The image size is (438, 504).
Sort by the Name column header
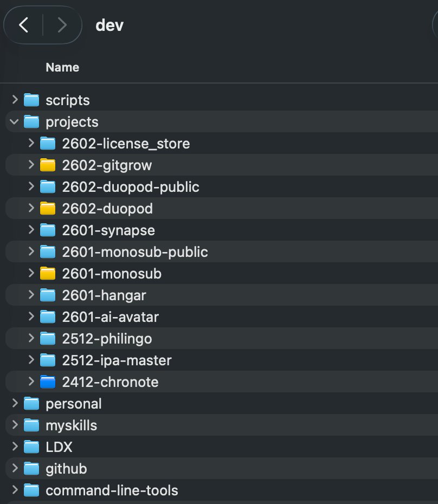click(62, 67)
